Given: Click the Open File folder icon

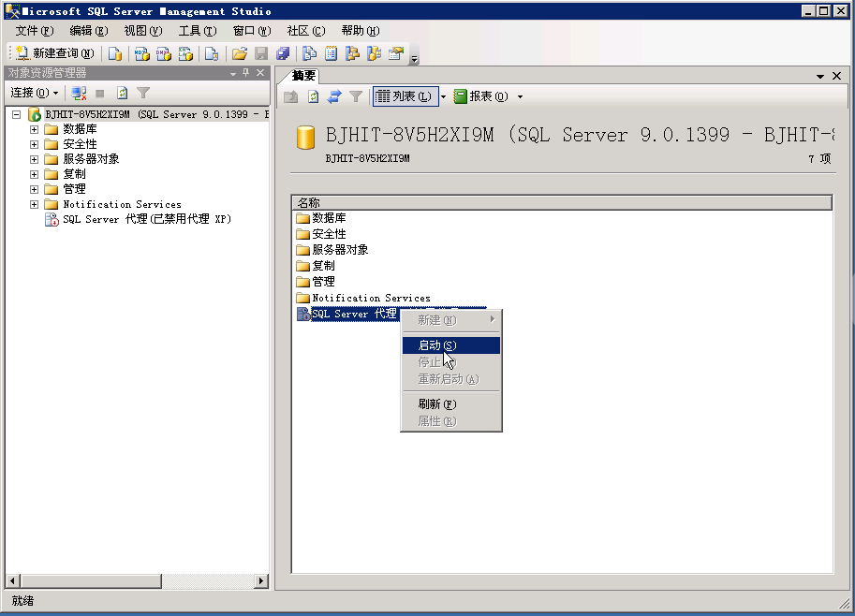Looking at the screenshot, I should [240, 52].
